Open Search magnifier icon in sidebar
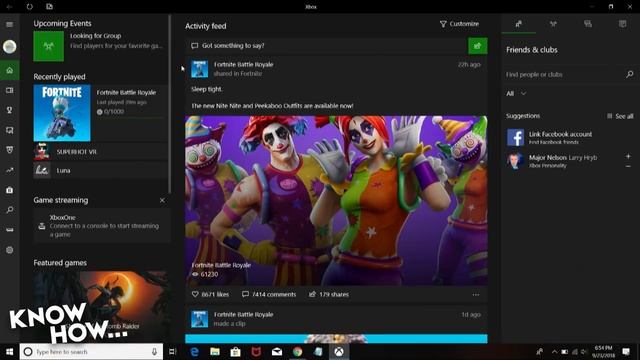 (x=9, y=210)
